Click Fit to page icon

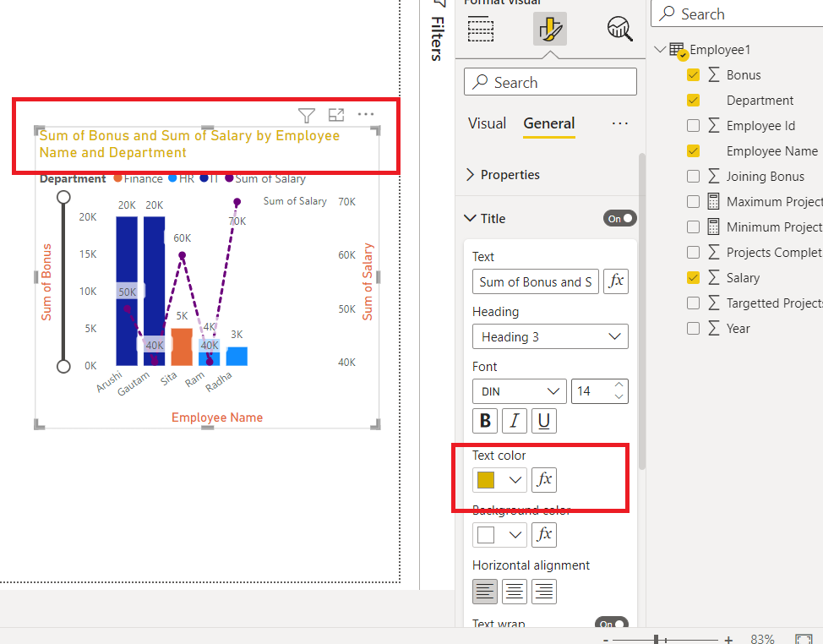804,639
